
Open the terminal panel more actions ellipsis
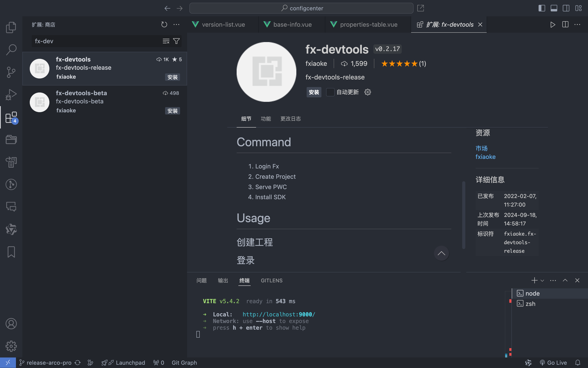point(553,280)
